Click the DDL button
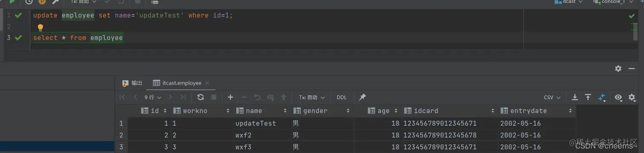 click(x=342, y=97)
